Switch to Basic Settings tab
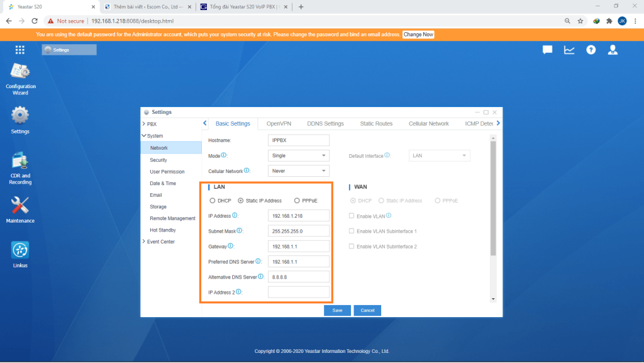 [x=233, y=123]
